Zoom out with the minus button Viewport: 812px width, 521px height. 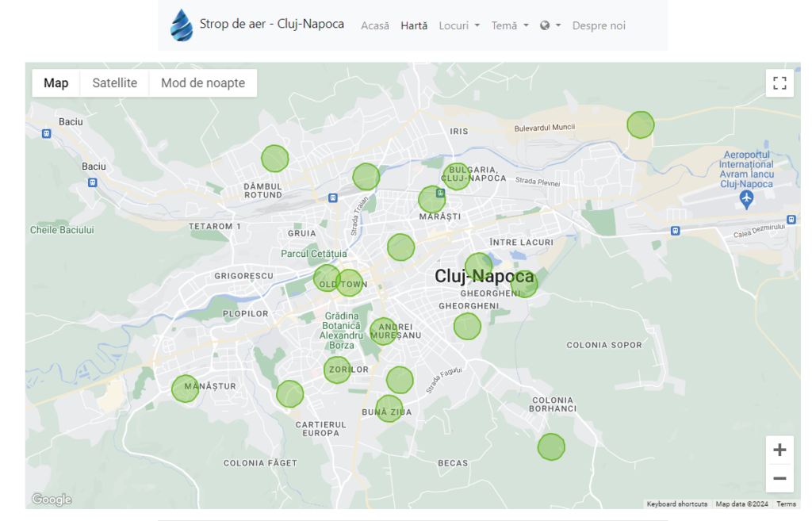point(779,478)
